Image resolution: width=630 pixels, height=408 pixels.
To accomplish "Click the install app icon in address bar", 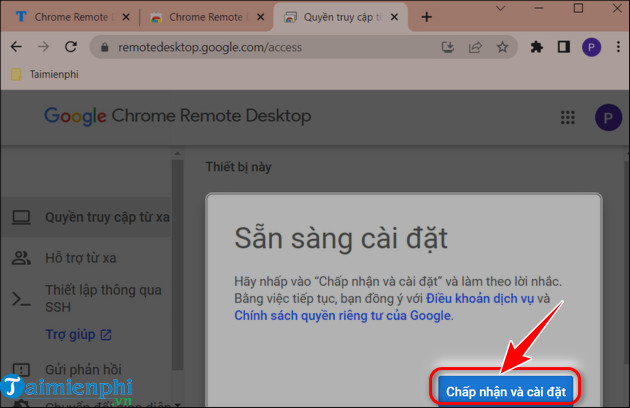I will pyautogui.click(x=448, y=47).
